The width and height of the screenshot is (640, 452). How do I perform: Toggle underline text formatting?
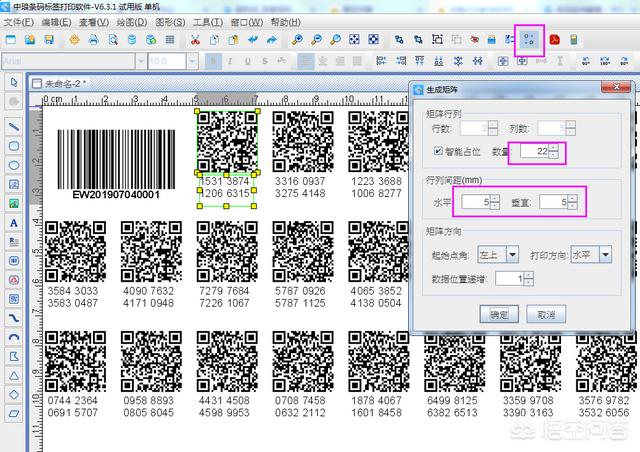point(247,62)
